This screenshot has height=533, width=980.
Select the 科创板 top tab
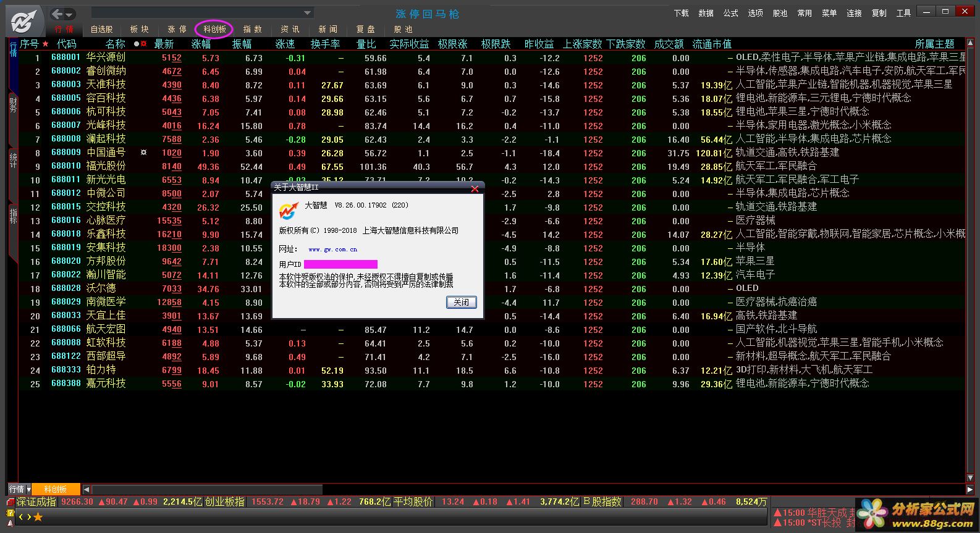coord(214,29)
